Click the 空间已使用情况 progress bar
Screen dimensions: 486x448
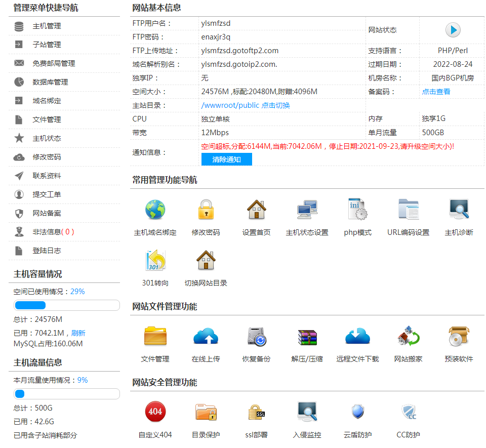coord(66,305)
